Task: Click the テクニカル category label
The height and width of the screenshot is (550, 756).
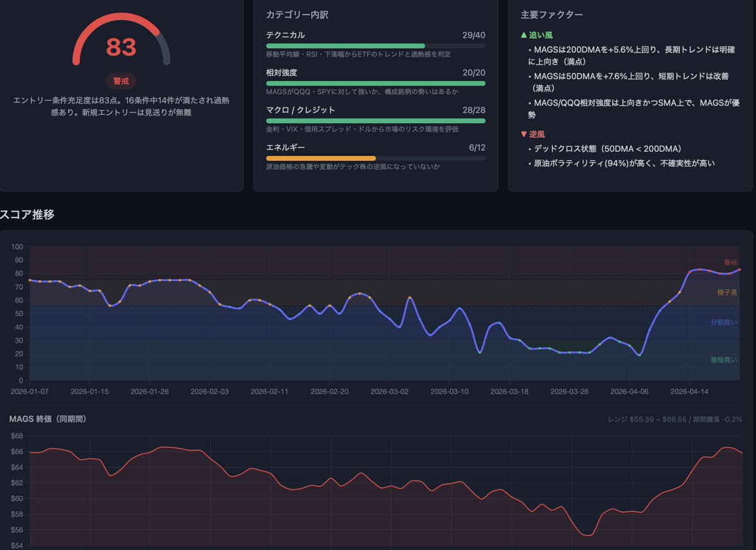Action: [x=285, y=35]
